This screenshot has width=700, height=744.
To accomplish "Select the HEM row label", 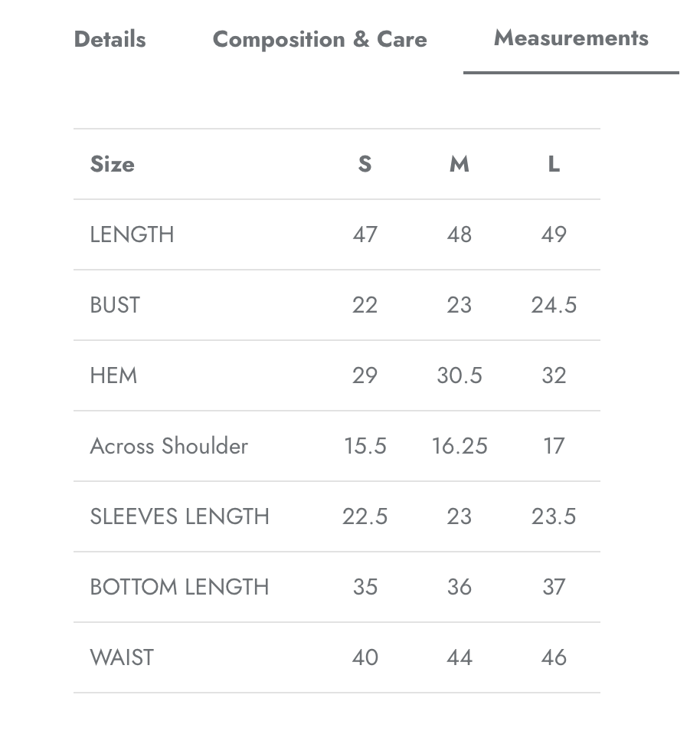I will pyautogui.click(x=113, y=375).
